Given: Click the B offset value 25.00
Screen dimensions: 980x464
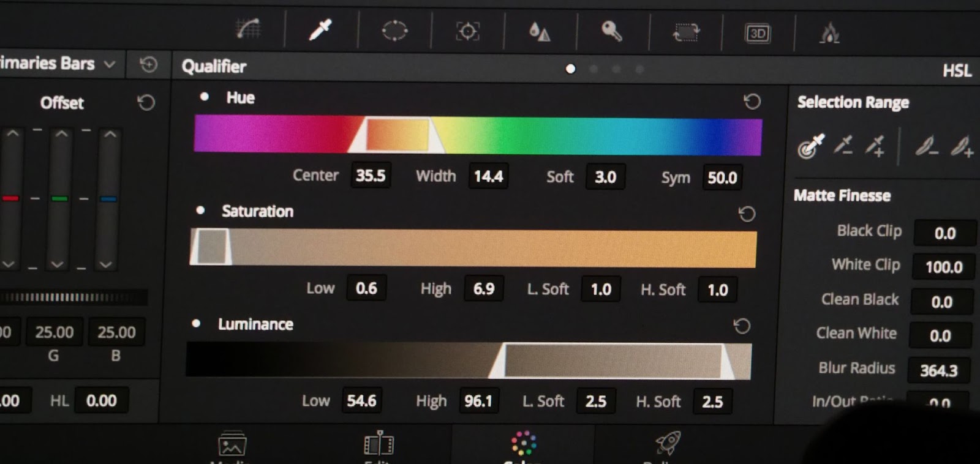Looking at the screenshot, I should tap(116, 332).
